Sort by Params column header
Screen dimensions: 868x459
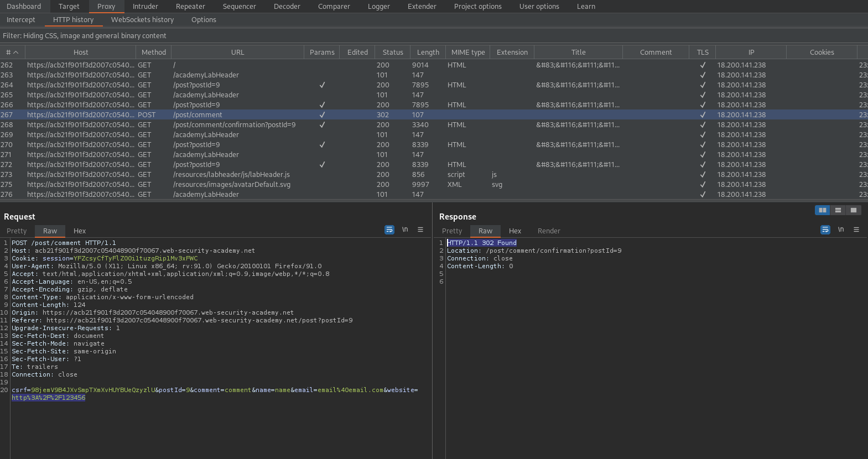(x=322, y=53)
